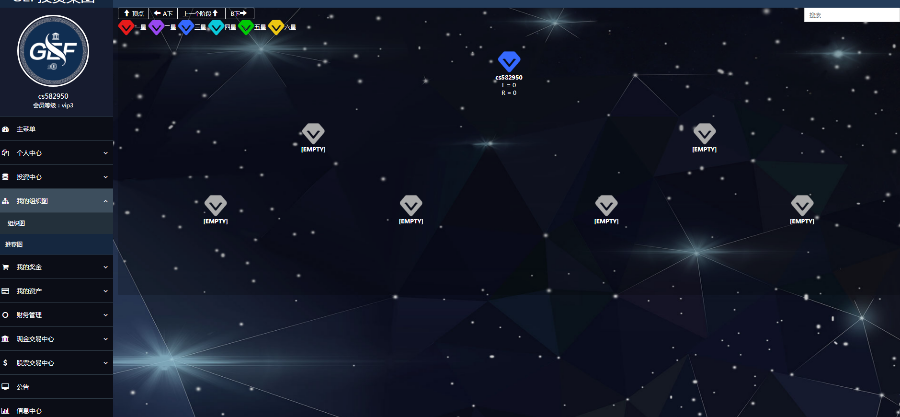The height and width of the screenshot is (417, 900).
Task: Select the third-from-left EMPTY node in the bottom tier
Action: [x=606, y=205]
